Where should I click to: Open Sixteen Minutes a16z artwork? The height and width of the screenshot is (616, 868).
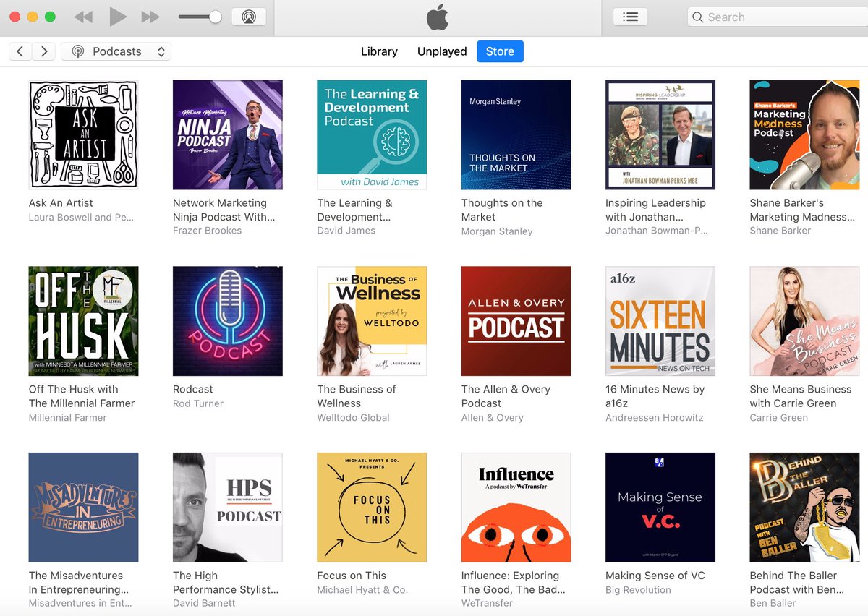(x=660, y=321)
